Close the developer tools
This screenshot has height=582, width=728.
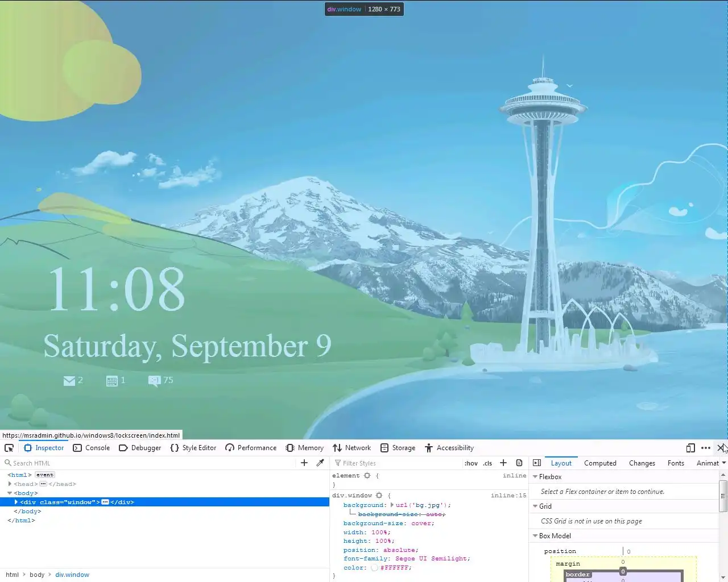click(x=721, y=448)
